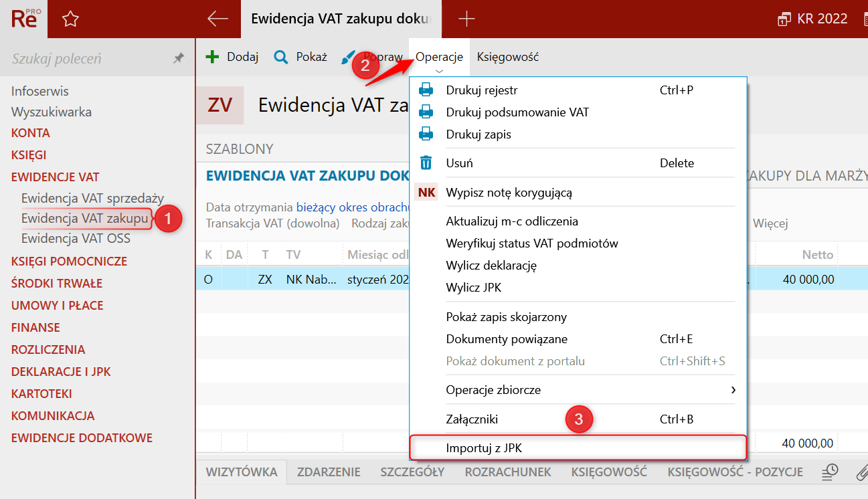Open Infoserwis in the sidebar
This screenshot has width=868, height=499.
tap(40, 92)
